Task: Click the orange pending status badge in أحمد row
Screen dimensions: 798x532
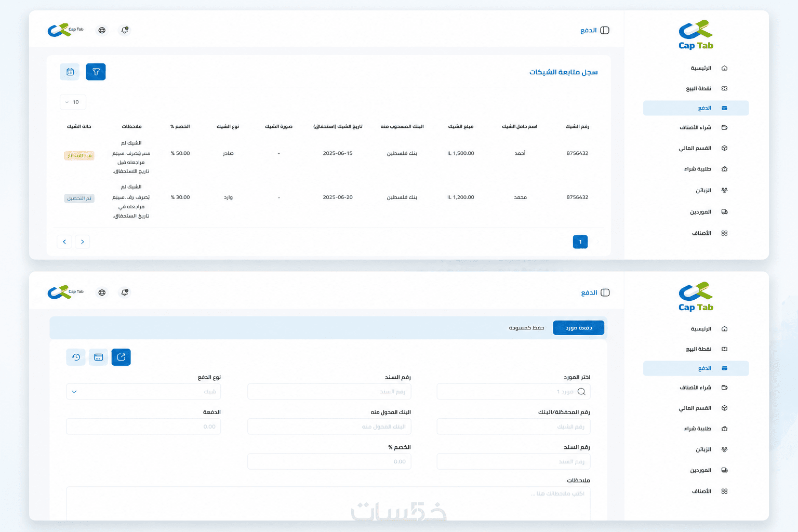Action: coord(79,155)
